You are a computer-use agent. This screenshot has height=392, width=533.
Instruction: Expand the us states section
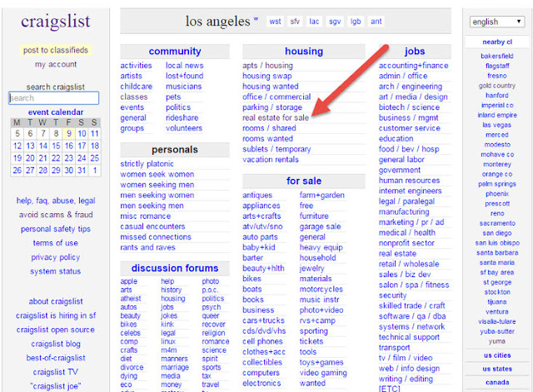click(x=497, y=369)
